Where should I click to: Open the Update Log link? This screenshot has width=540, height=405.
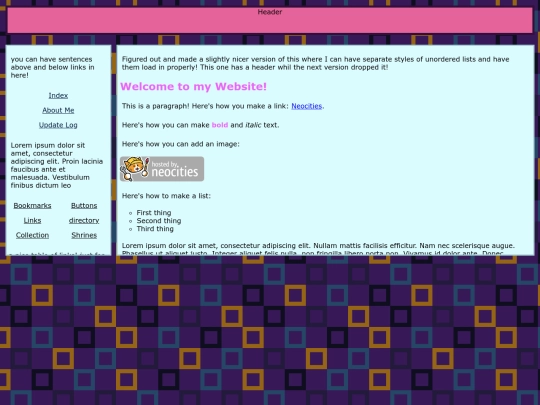point(58,125)
